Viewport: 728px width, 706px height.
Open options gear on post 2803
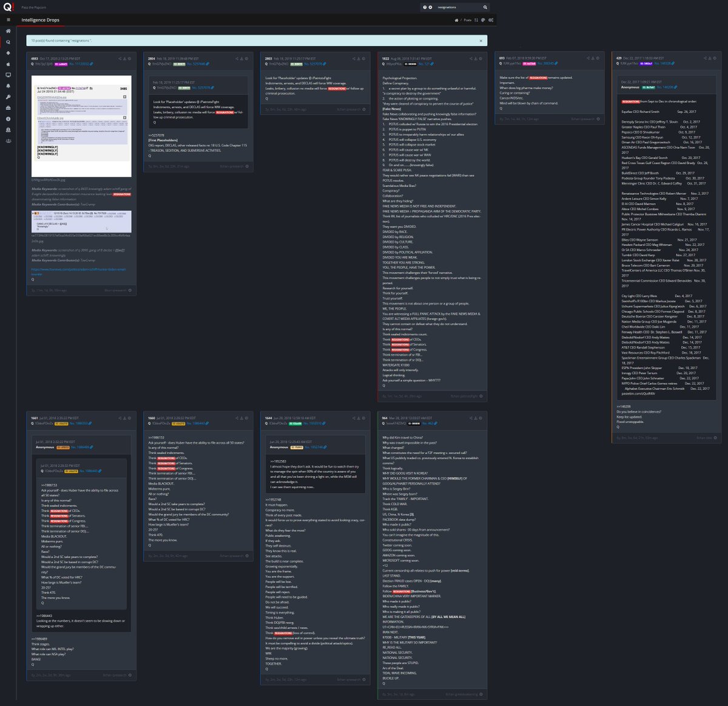(x=363, y=59)
